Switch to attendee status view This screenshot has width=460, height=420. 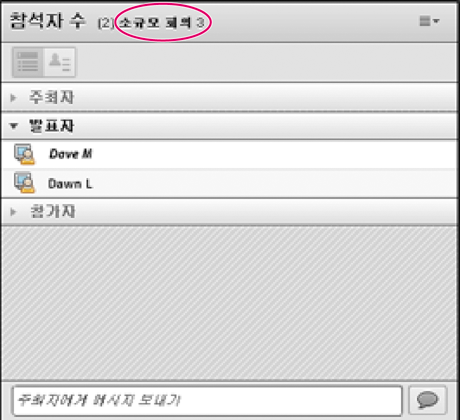(59, 62)
